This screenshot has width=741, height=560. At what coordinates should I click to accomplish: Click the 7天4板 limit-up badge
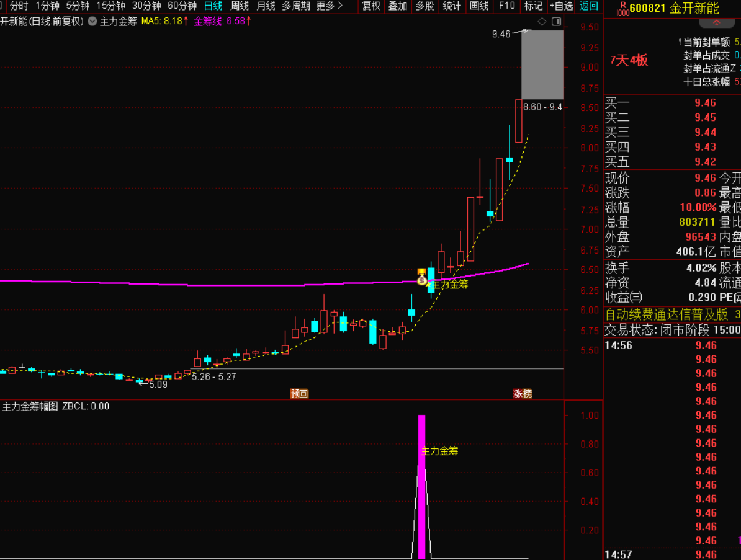(629, 60)
